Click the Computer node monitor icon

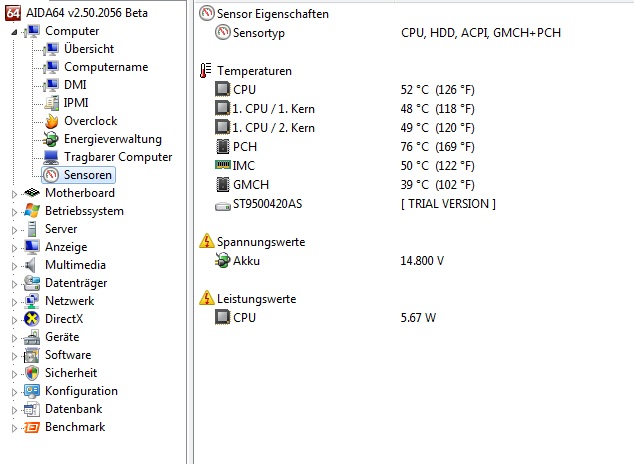(x=32, y=31)
